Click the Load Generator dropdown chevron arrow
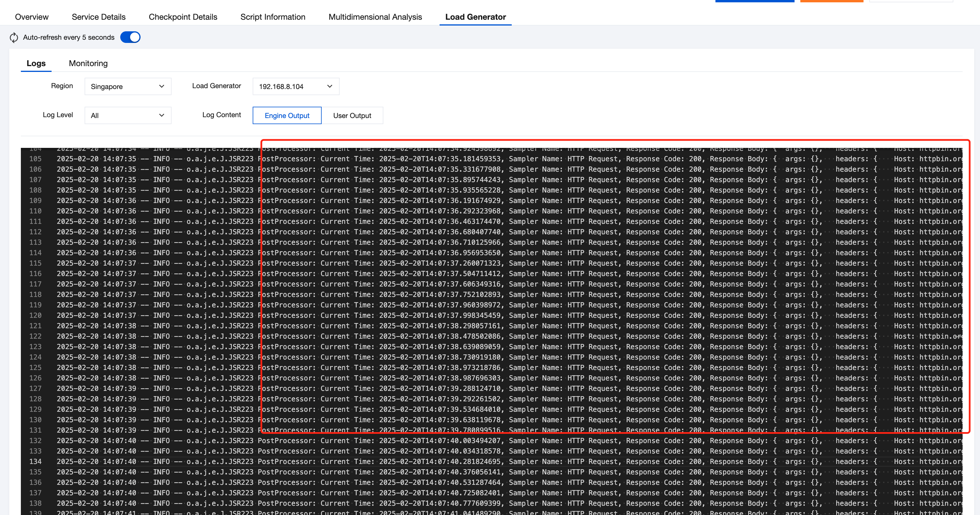 [x=329, y=86]
